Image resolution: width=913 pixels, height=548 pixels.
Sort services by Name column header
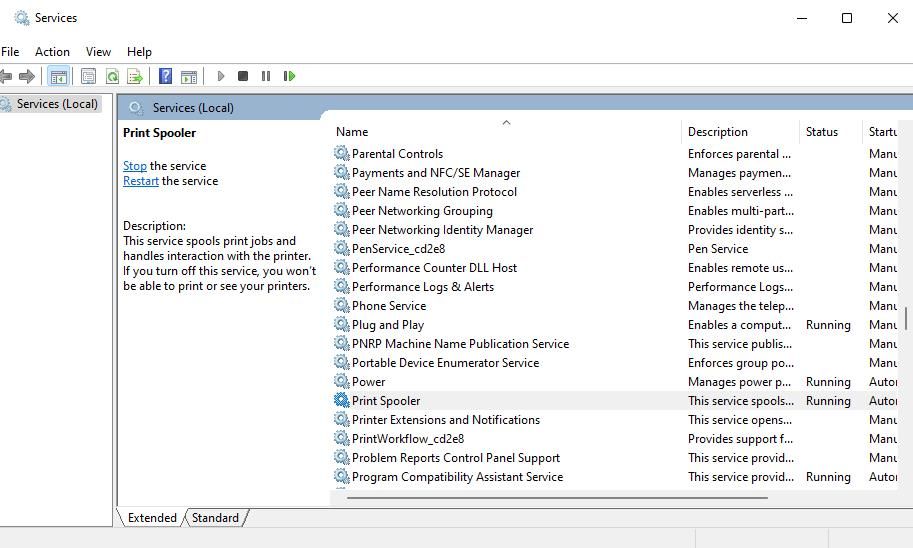pos(352,132)
